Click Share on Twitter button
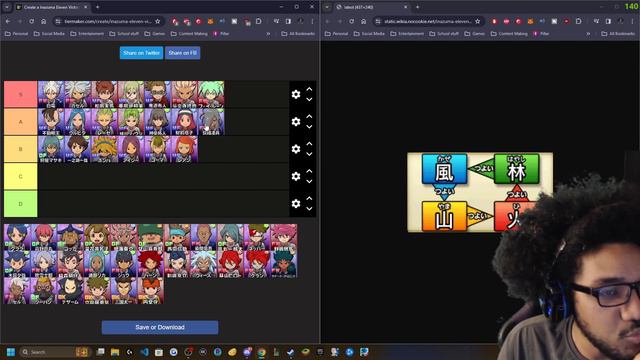 point(141,53)
